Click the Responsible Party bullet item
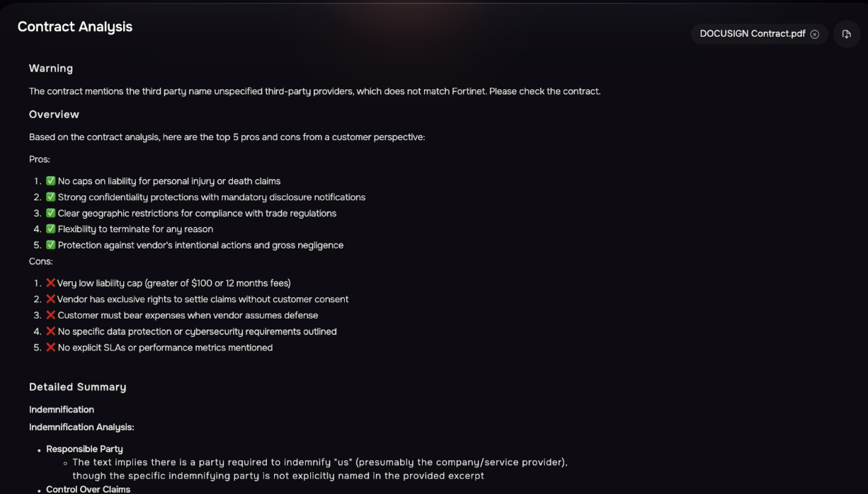This screenshot has width=868, height=494. [x=84, y=449]
